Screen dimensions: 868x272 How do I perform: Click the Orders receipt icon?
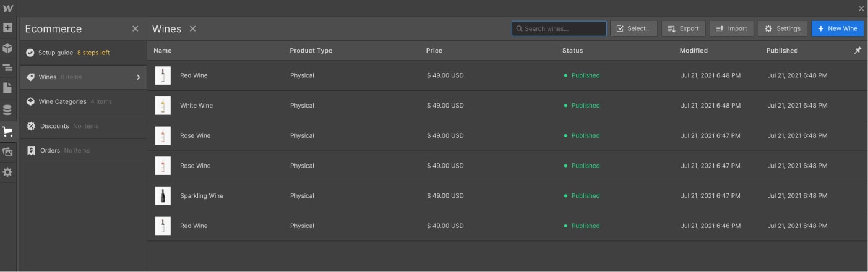pos(31,150)
